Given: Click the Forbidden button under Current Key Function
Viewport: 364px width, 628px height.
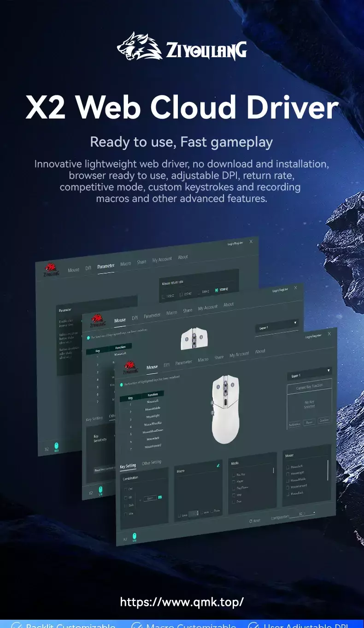Looking at the screenshot, I should 294,424.
